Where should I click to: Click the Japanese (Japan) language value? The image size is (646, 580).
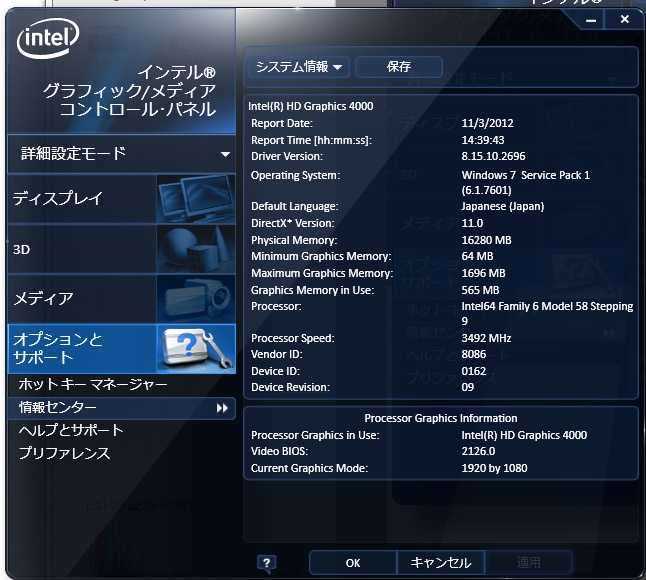503,206
